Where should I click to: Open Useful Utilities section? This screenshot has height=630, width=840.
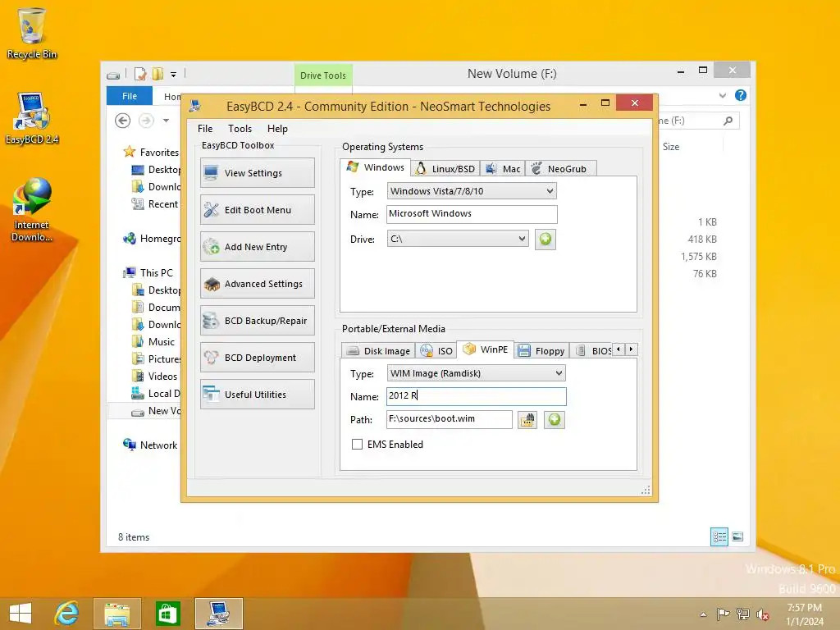tap(257, 395)
